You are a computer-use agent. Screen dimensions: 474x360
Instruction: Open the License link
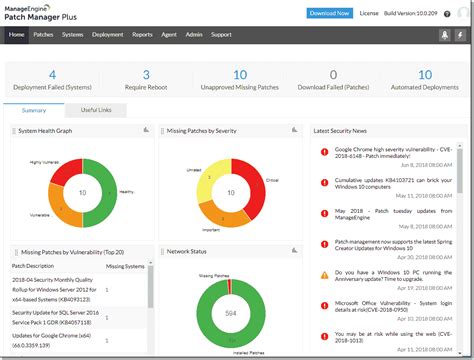(369, 13)
